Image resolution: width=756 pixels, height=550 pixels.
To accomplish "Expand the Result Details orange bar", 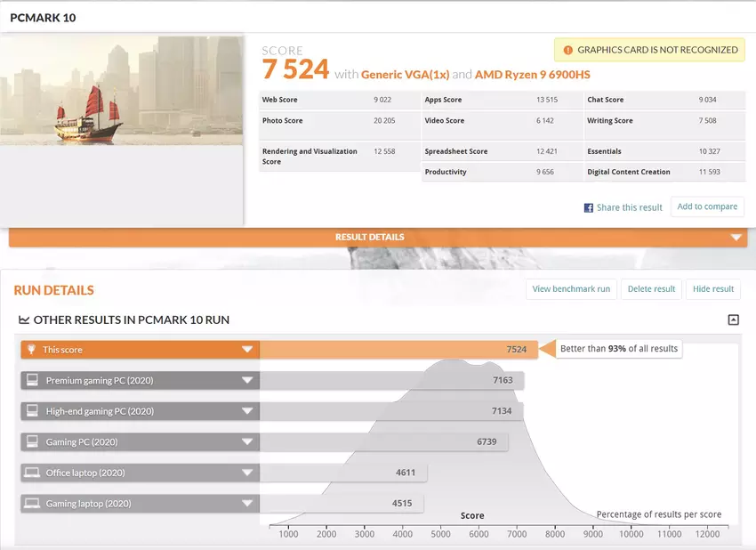I will (x=736, y=238).
